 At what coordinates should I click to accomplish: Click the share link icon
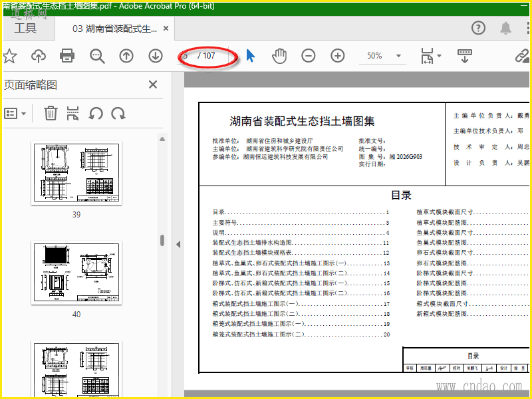[x=523, y=56]
